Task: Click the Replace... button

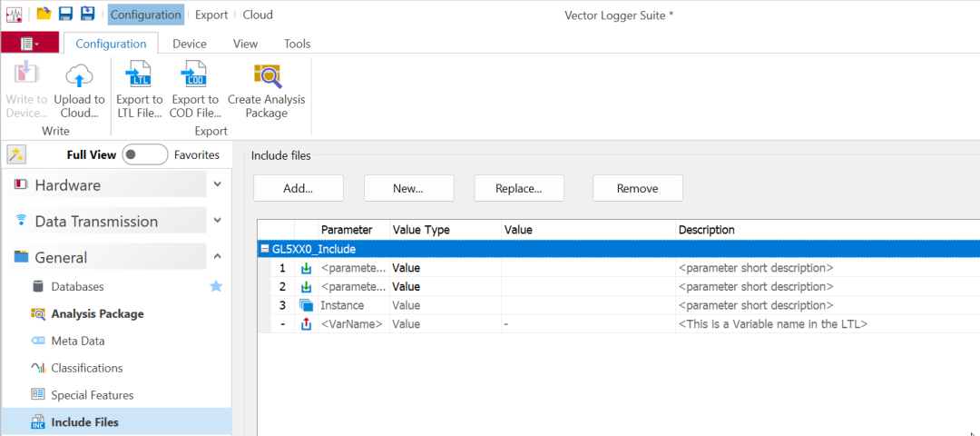Action: coord(519,188)
